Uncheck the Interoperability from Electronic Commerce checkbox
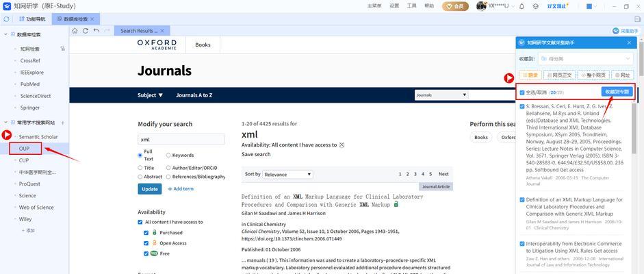Image resolution: width=644 pixels, height=274 pixels. (522, 244)
